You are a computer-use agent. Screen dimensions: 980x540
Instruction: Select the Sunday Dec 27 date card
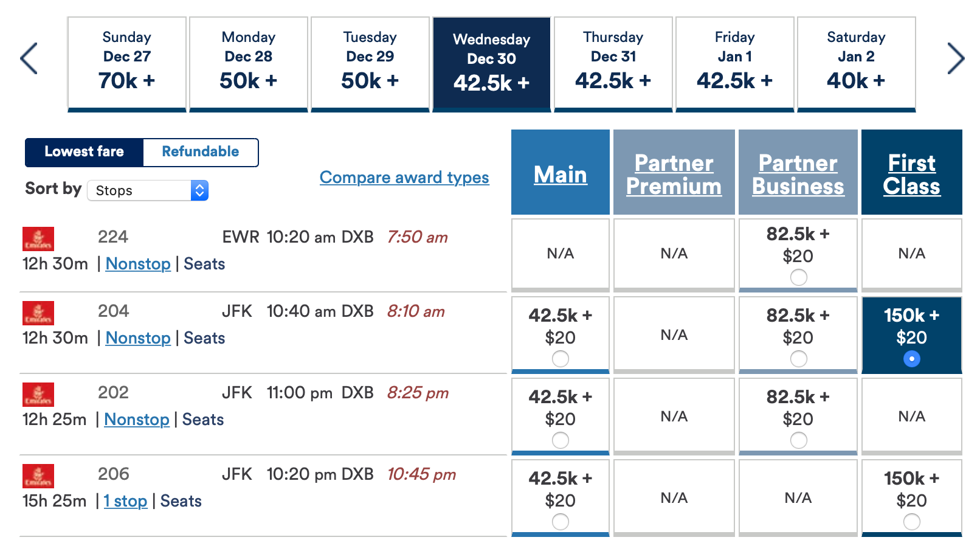(x=126, y=63)
